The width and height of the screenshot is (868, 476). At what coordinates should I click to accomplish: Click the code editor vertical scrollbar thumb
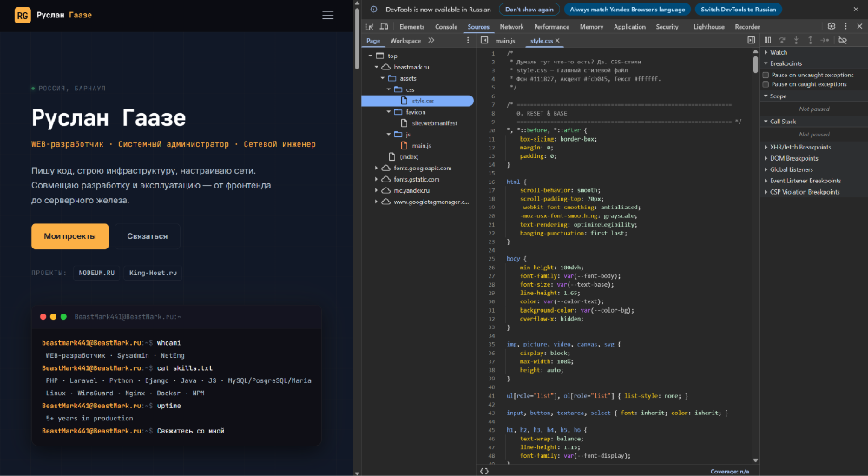tap(756, 63)
